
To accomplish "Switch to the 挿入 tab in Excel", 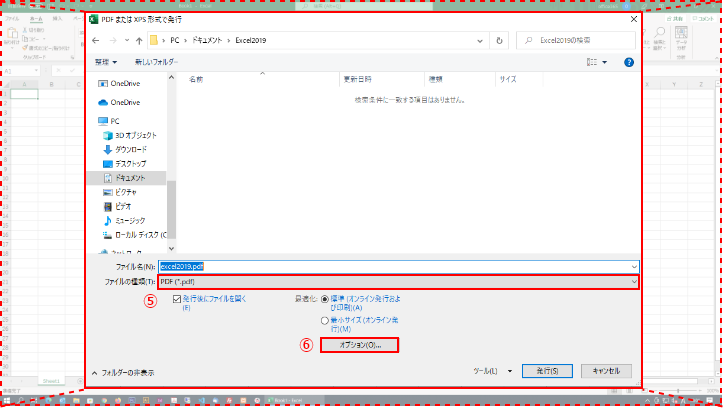I will [57, 19].
